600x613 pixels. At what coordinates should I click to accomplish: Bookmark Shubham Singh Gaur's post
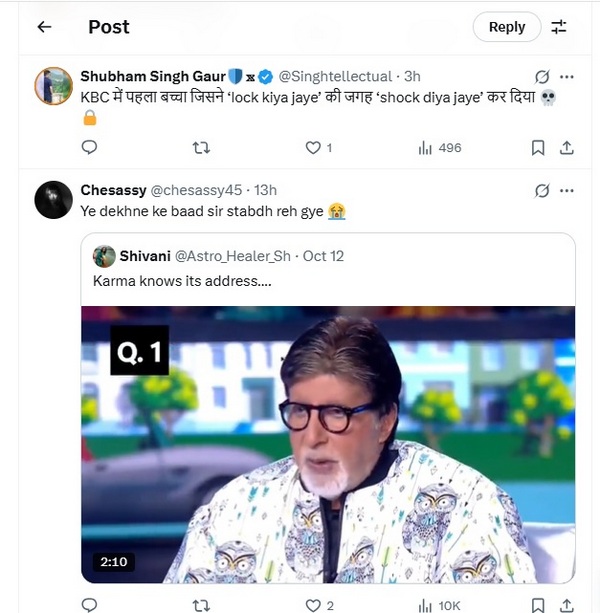tap(538, 147)
